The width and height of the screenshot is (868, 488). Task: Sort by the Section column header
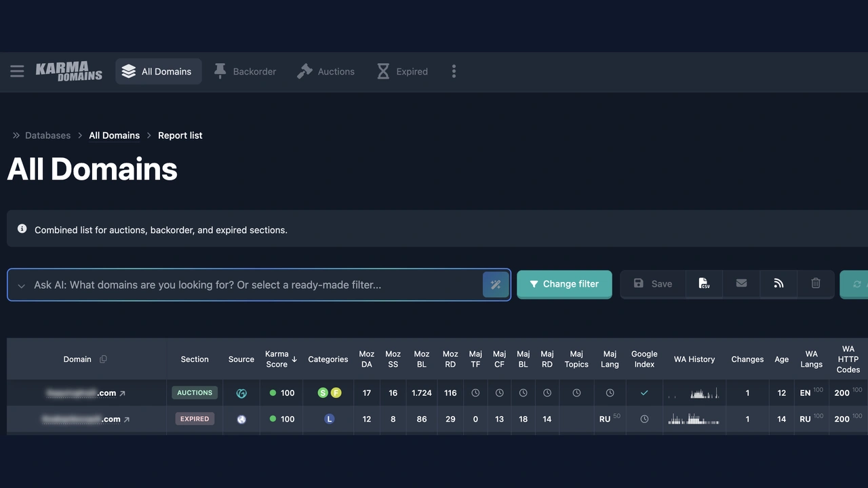coord(195,359)
